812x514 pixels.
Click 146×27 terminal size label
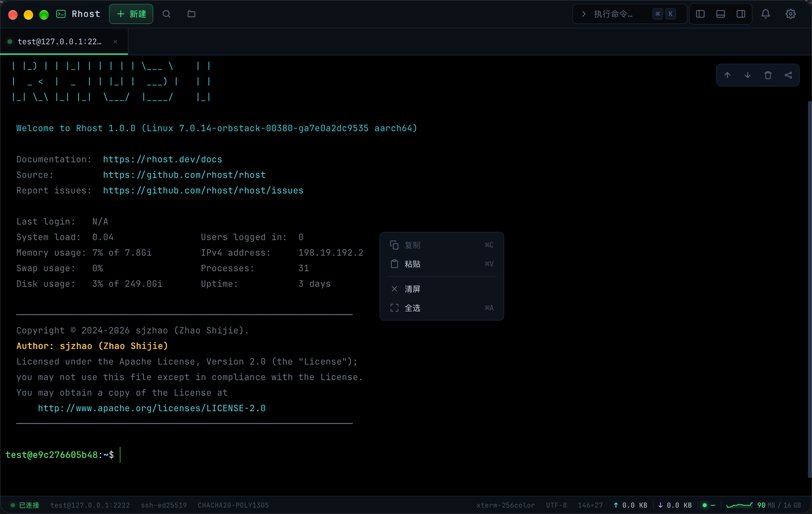[x=590, y=505]
